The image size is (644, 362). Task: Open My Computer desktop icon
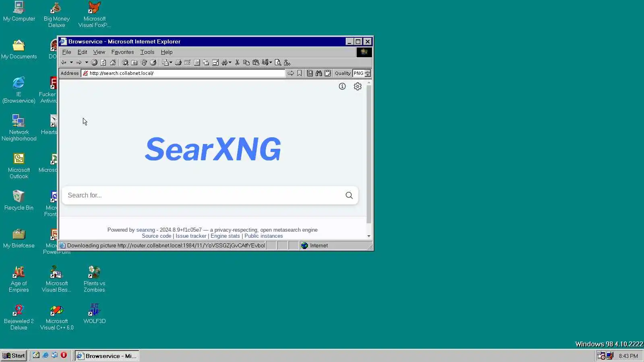[19, 11]
